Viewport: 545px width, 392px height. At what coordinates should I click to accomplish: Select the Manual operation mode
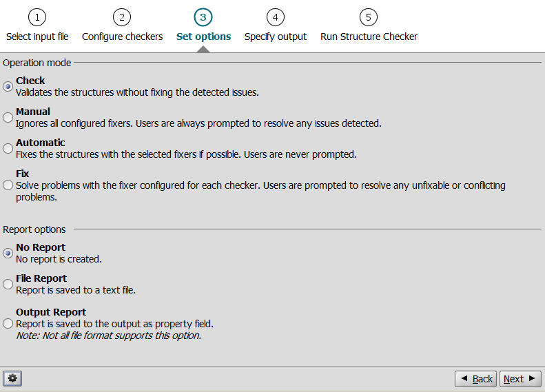[x=8, y=117]
